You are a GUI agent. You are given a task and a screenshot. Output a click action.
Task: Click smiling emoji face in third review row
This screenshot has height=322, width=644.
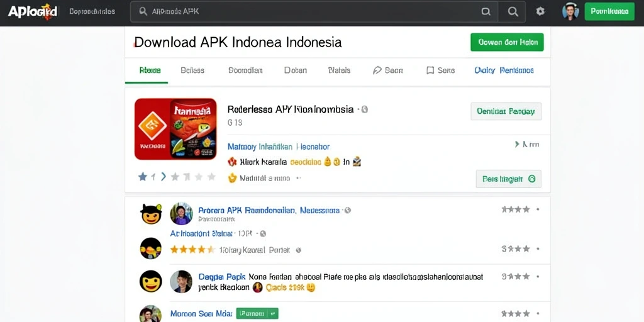click(151, 281)
